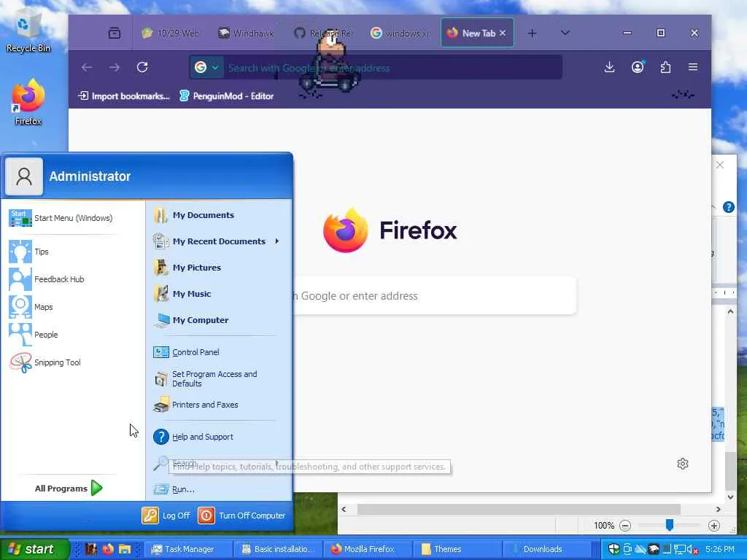Open the Firefox Downloads panel icon
Image resolution: width=747 pixels, height=560 pixels.
pyautogui.click(x=609, y=67)
